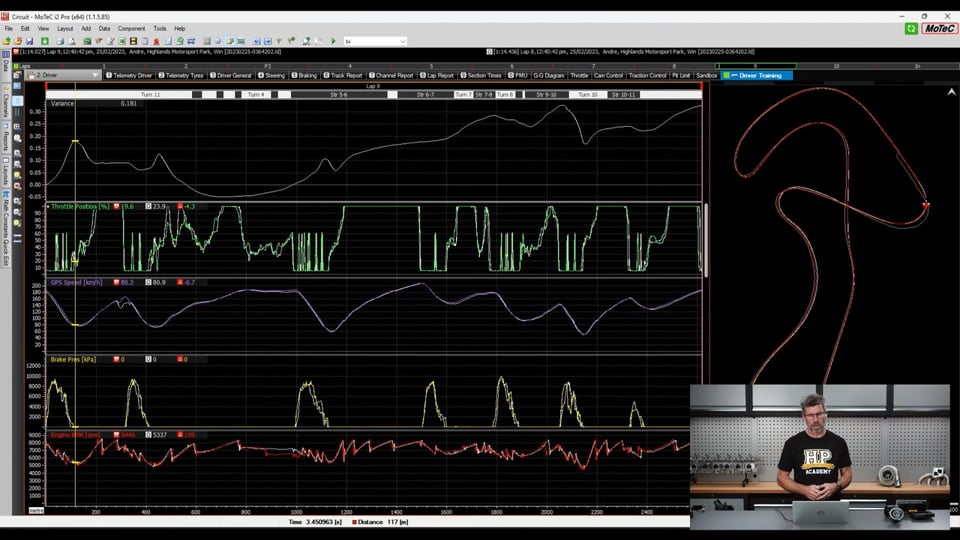
Task: Switch to the Pit Limit worksheet tab
Action: (x=681, y=75)
